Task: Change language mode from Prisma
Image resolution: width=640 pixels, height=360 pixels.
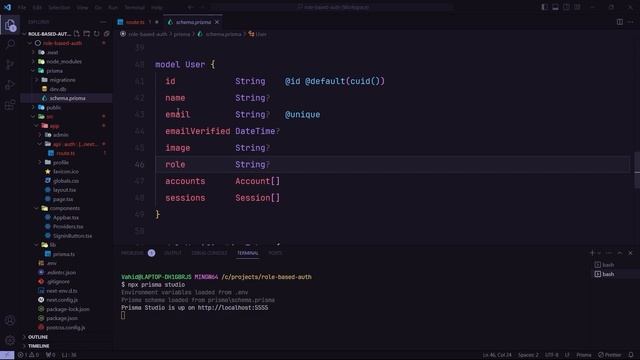Action: [x=584, y=355]
